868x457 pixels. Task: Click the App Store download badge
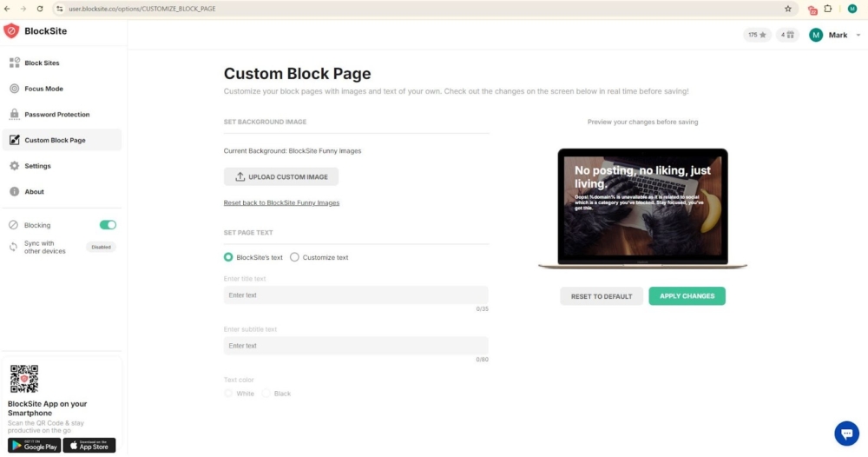[x=89, y=446]
